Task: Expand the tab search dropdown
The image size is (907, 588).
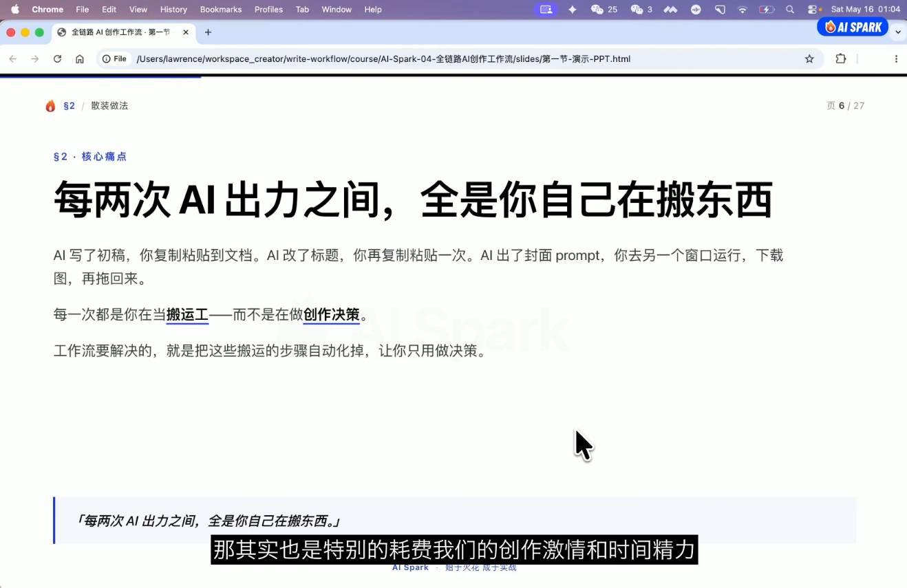Action: (x=898, y=32)
